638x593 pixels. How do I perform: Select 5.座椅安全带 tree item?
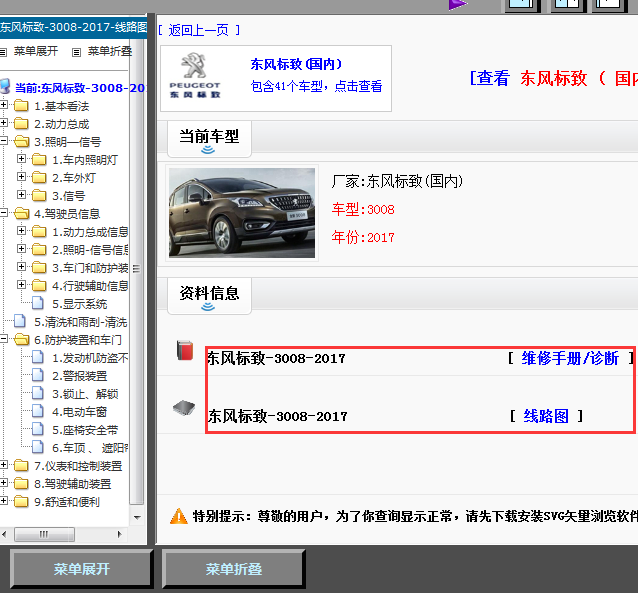85,430
